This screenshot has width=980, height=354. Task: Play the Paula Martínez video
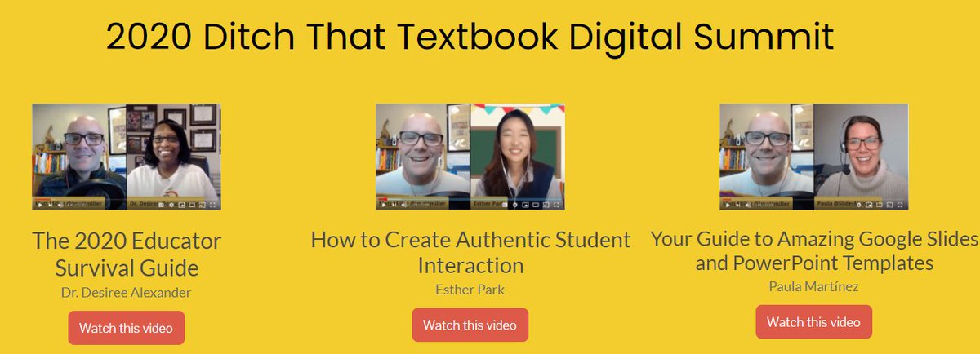[728, 205]
